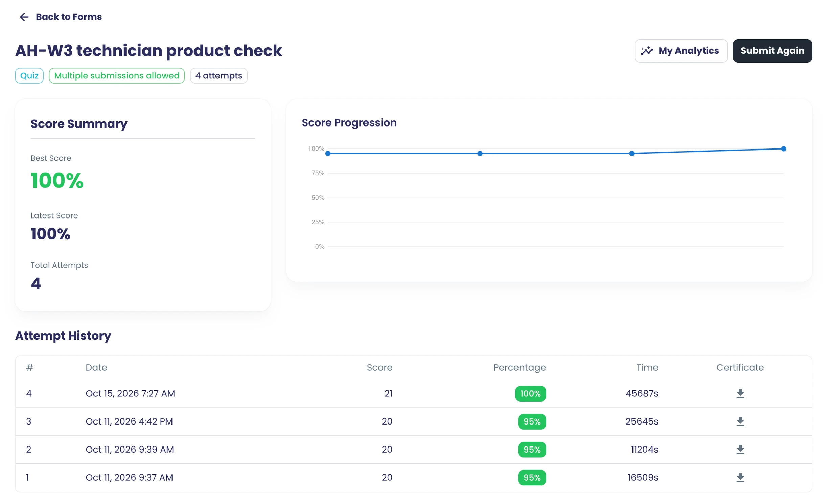
Task: Click the Quiz tag
Action: tap(29, 76)
